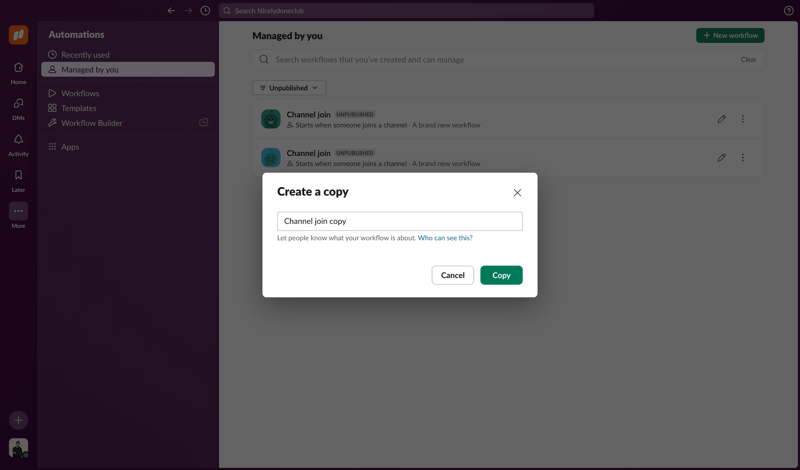Click the search workflows field
800x470 pixels.
pyautogui.click(x=508, y=59)
